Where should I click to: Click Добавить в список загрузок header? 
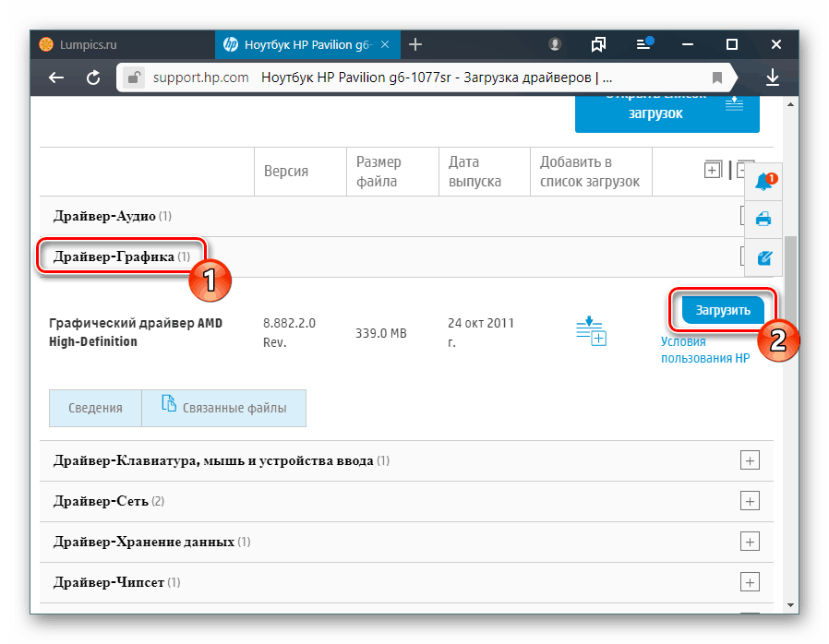[x=590, y=172]
